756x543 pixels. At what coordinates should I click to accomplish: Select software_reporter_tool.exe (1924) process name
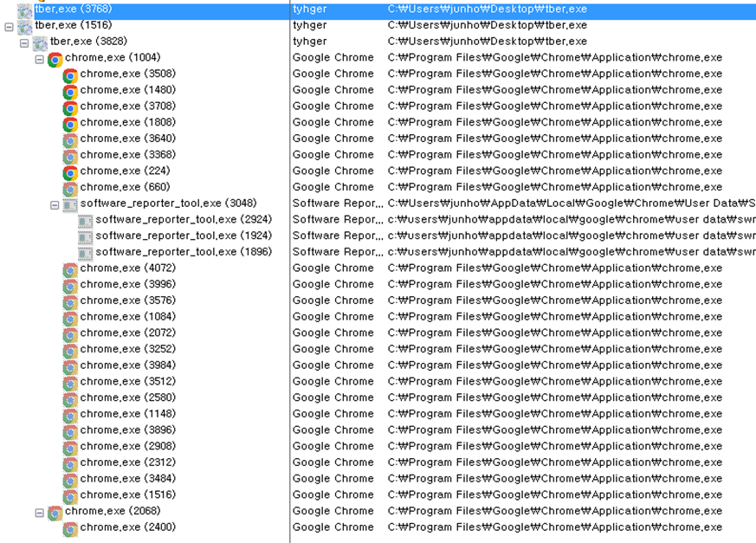point(184,236)
